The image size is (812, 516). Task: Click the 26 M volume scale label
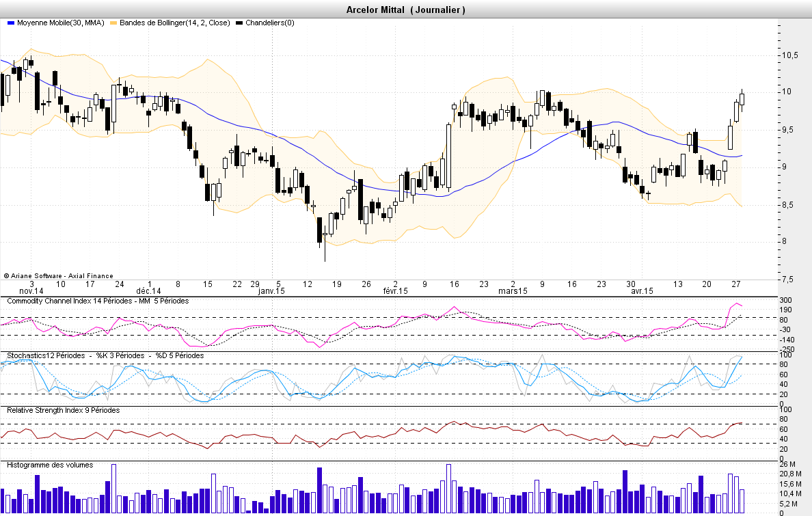pos(787,464)
